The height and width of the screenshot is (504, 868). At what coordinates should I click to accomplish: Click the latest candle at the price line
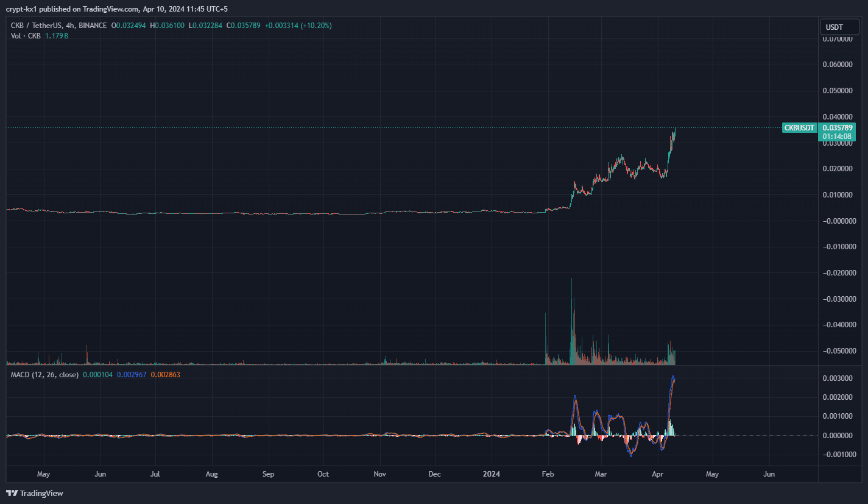675,130
